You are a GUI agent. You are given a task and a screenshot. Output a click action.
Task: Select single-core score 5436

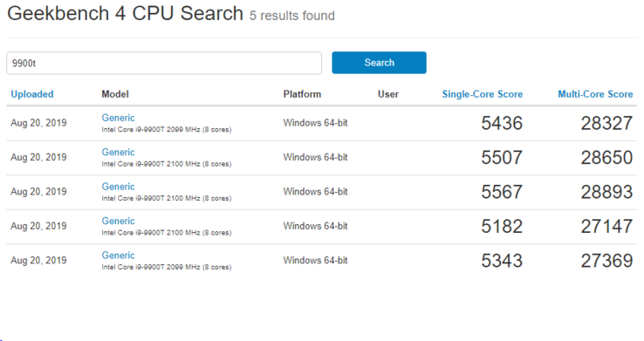coord(502,123)
